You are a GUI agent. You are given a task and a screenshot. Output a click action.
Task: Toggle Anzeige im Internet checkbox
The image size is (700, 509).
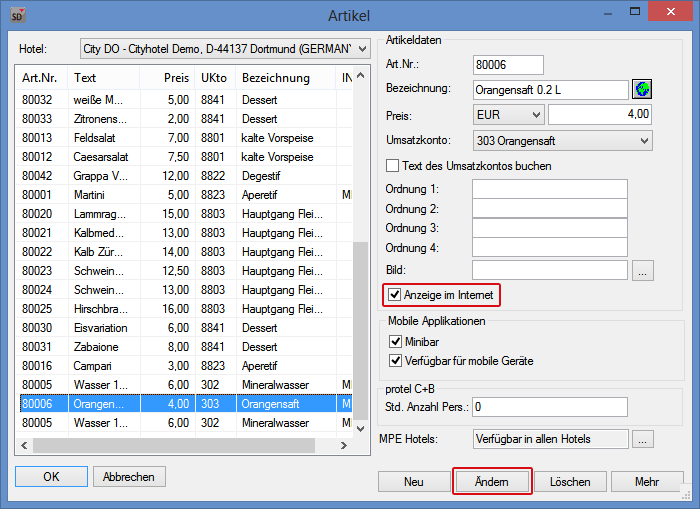pyautogui.click(x=394, y=295)
